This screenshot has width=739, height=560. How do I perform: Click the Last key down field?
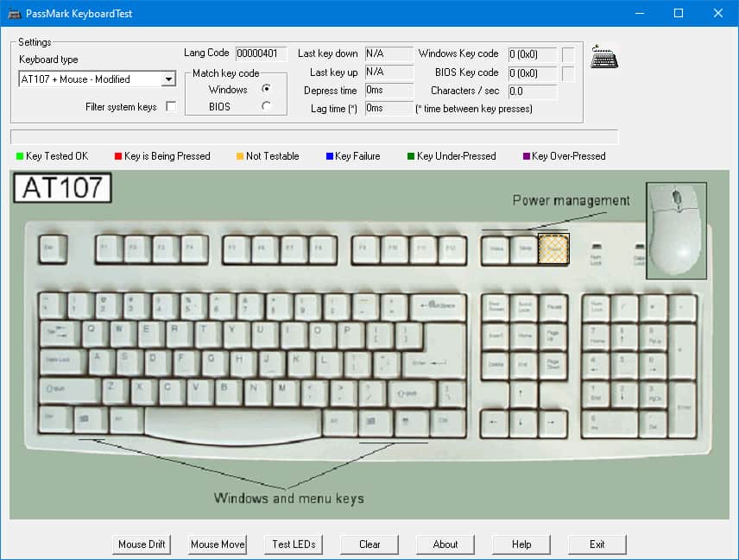click(x=388, y=53)
